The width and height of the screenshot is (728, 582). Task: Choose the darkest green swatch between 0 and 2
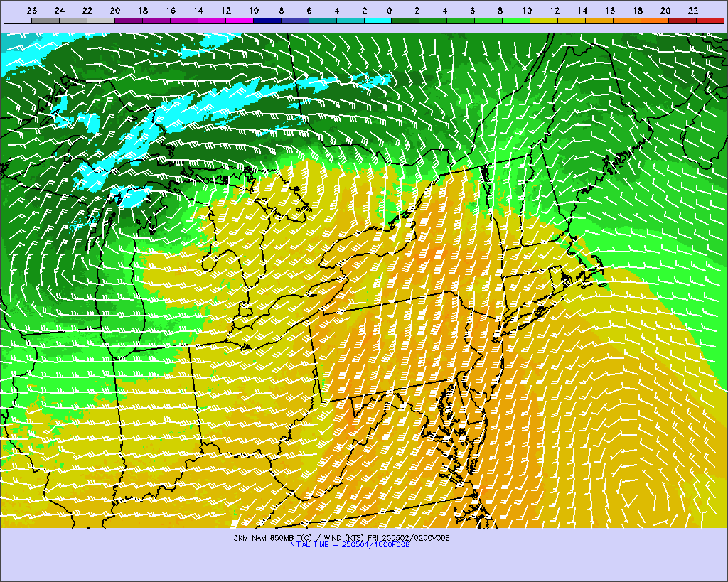point(405,21)
